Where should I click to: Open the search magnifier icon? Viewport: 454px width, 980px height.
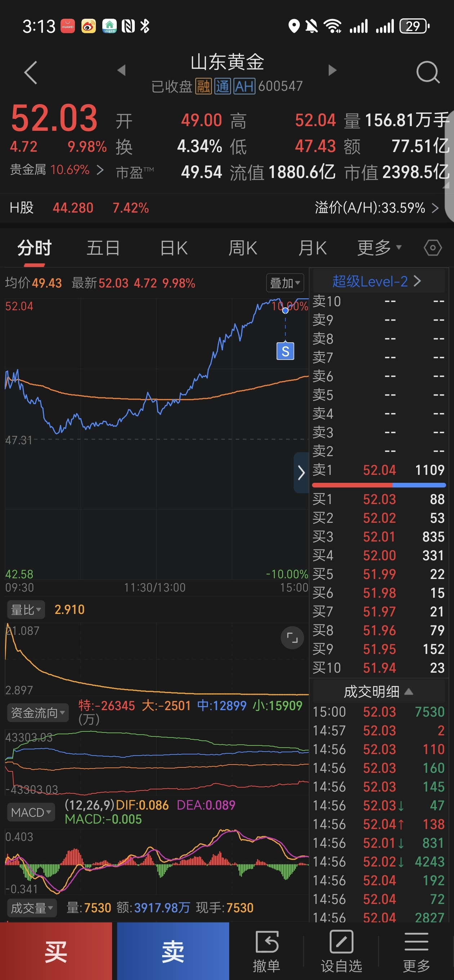[428, 72]
